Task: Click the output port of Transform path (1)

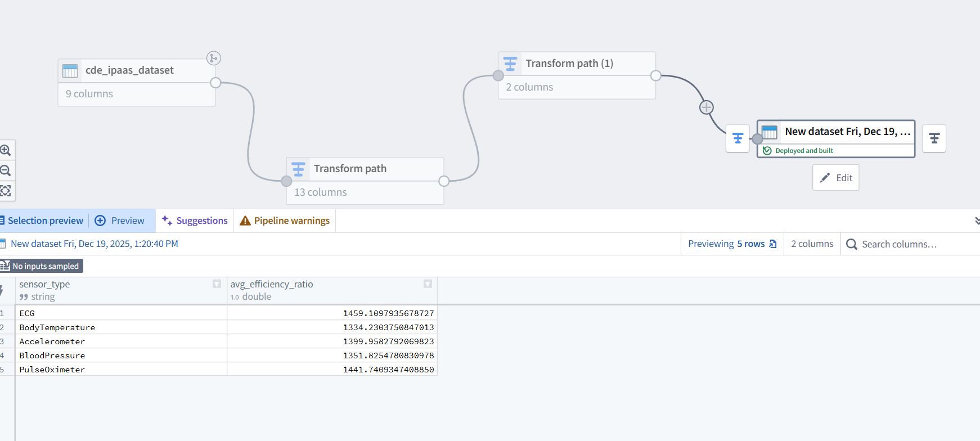Action: point(656,75)
